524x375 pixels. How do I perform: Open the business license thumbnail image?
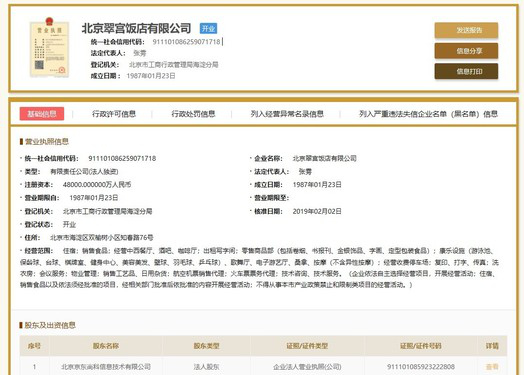(49, 47)
